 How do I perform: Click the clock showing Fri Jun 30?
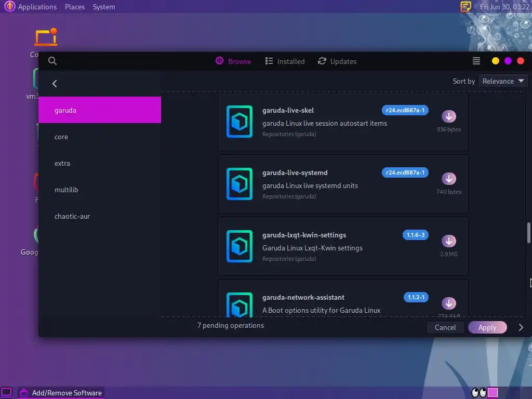(x=504, y=7)
